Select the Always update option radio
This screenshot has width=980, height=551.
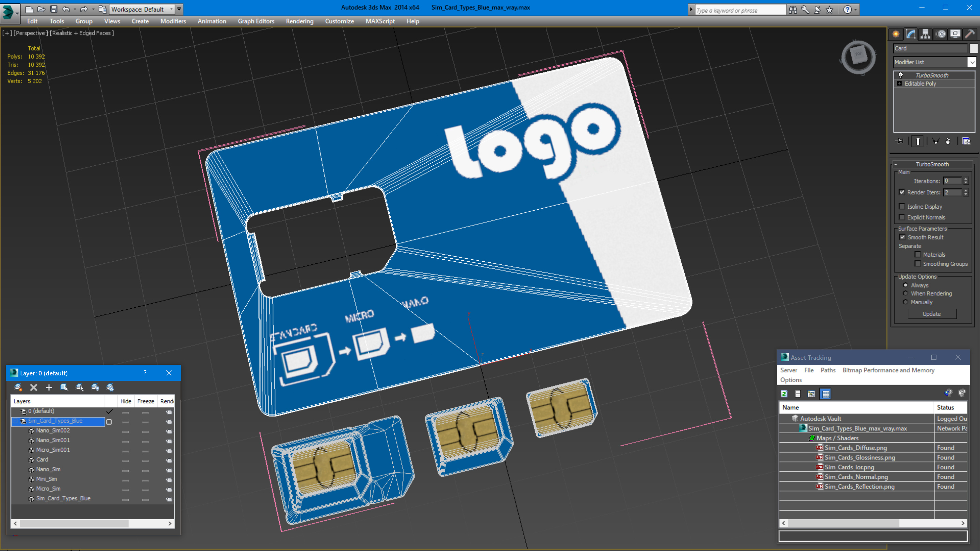pos(905,285)
